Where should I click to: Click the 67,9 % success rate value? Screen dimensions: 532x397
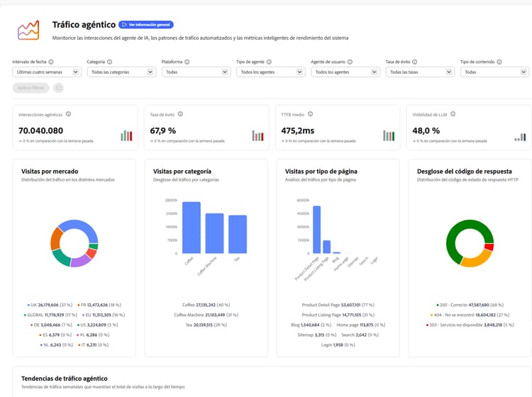click(x=163, y=130)
